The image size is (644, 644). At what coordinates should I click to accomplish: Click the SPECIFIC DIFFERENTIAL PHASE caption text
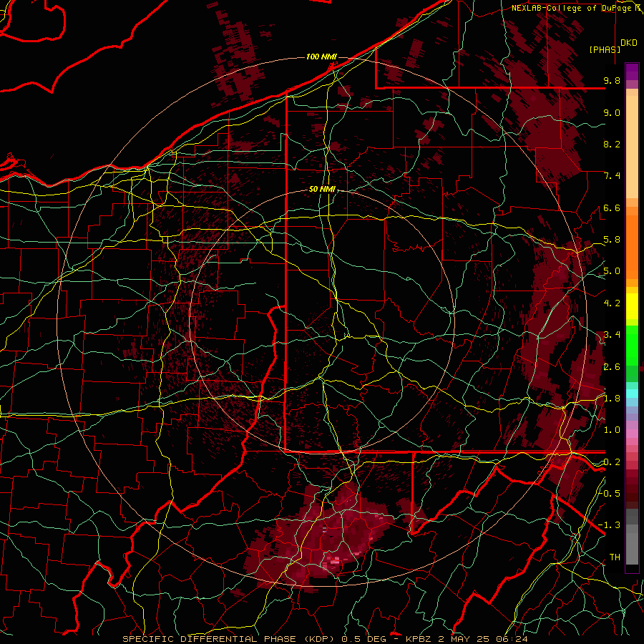click(x=209, y=639)
